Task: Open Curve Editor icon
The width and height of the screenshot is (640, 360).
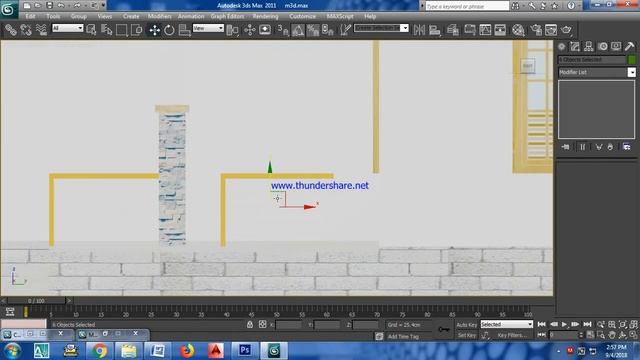Action: (485, 30)
